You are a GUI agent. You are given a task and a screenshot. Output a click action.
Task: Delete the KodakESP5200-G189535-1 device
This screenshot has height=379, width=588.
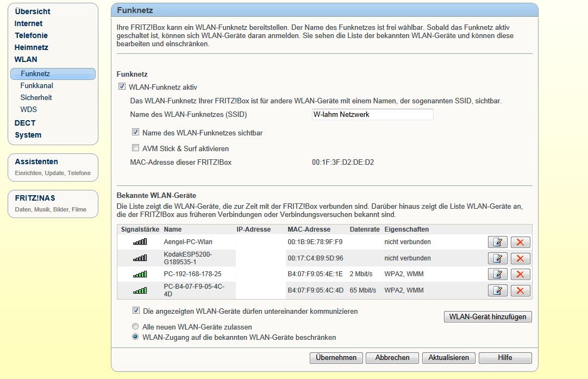point(520,258)
